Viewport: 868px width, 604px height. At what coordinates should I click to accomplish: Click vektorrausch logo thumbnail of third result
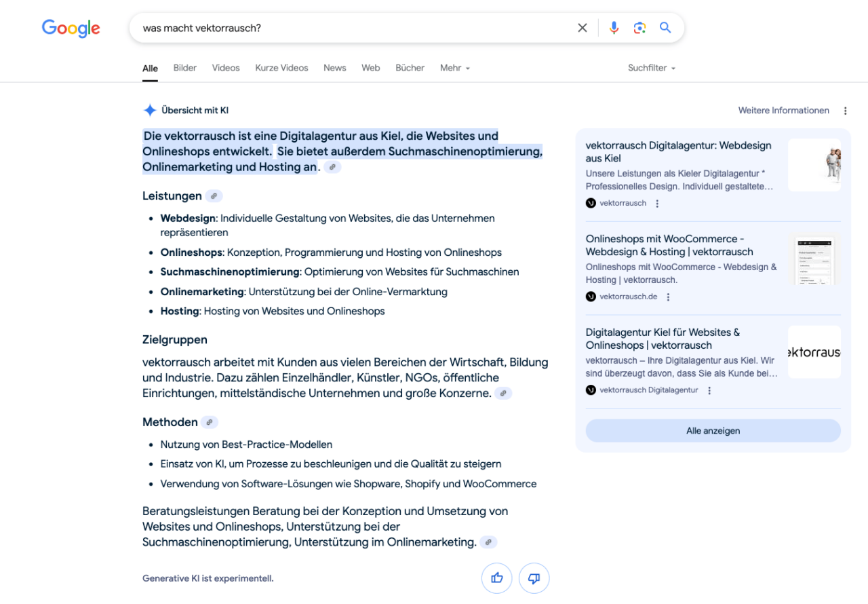(x=814, y=352)
